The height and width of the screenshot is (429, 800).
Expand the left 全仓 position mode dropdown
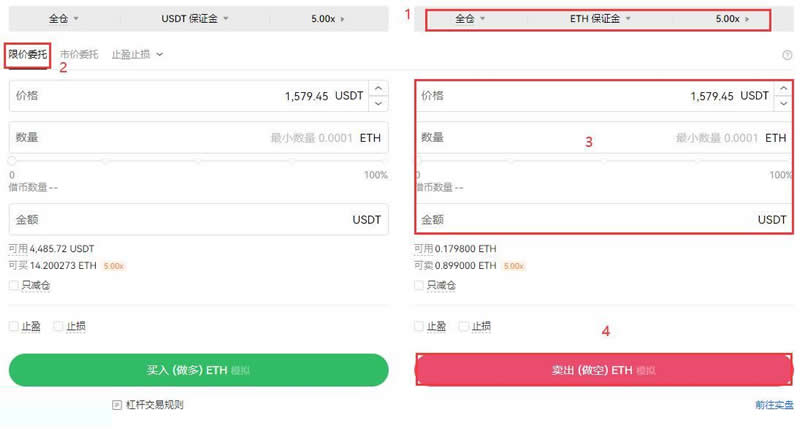coord(63,19)
